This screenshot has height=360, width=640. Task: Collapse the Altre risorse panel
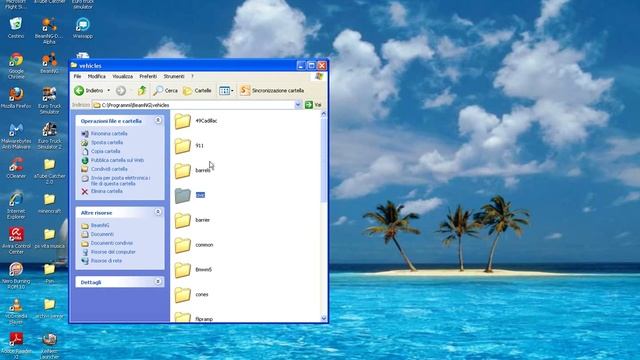point(158,212)
